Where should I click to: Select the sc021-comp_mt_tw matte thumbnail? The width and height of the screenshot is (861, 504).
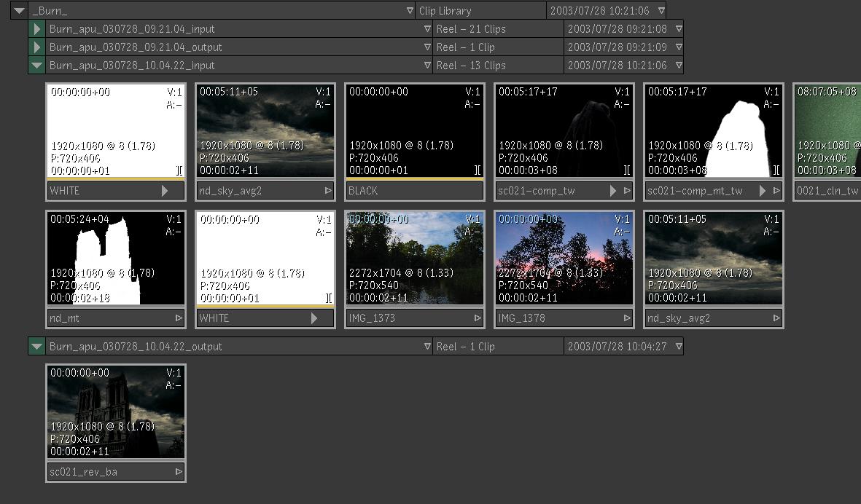coord(713,130)
